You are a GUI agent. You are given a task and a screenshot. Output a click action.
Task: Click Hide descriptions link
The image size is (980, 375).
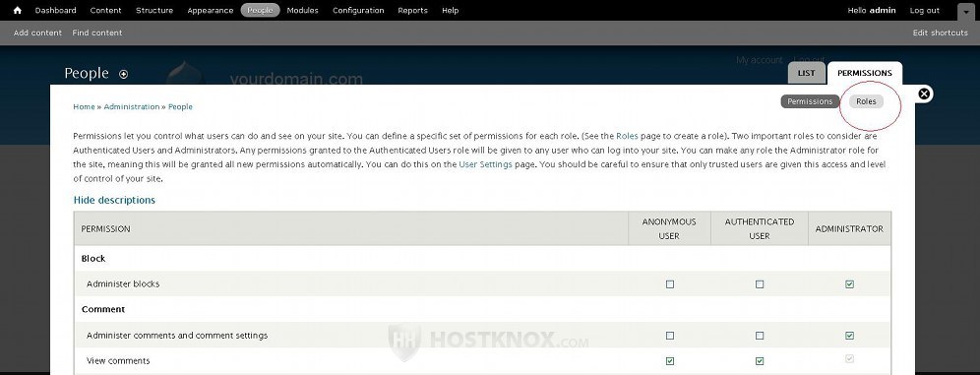click(x=114, y=200)
